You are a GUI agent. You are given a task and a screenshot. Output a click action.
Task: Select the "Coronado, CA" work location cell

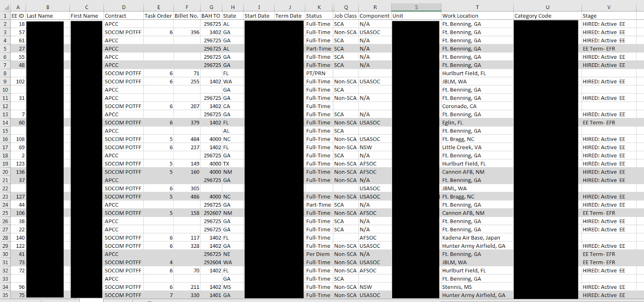477,106
